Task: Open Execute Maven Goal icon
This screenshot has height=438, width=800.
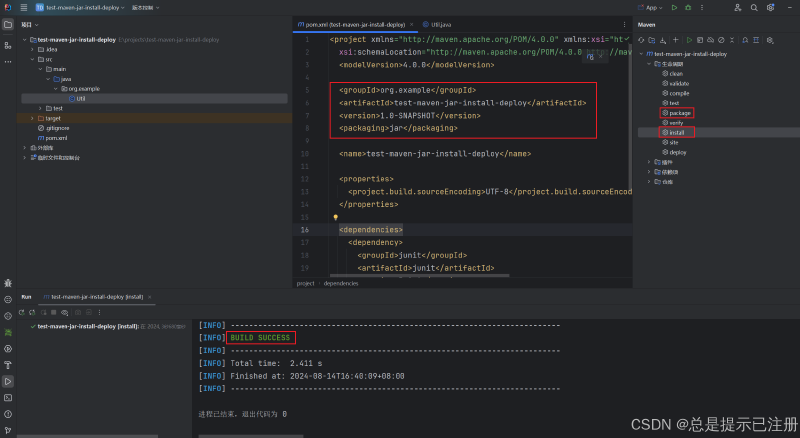Action: coord(700,40)
